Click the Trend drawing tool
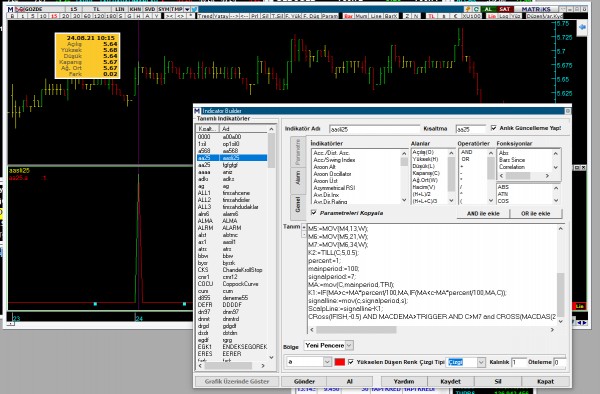This screenshot has height=394, width=600. pyautogui.click(x=205, y=16)
